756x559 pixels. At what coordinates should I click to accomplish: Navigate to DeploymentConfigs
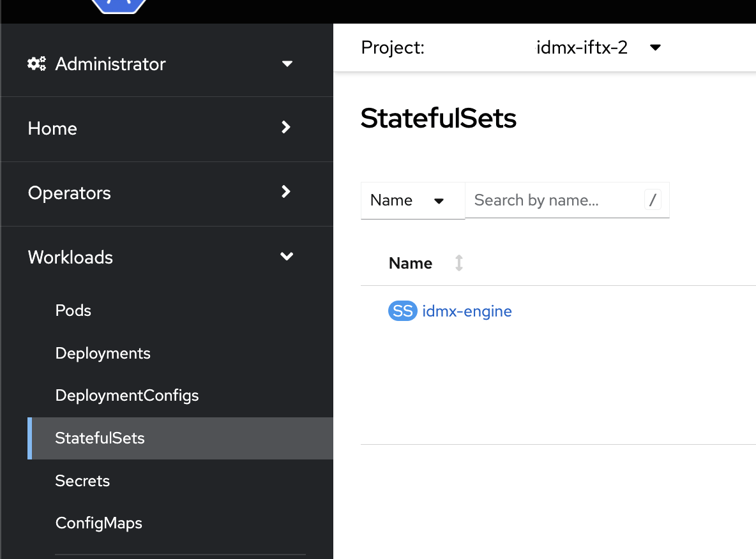pos(127,396)
